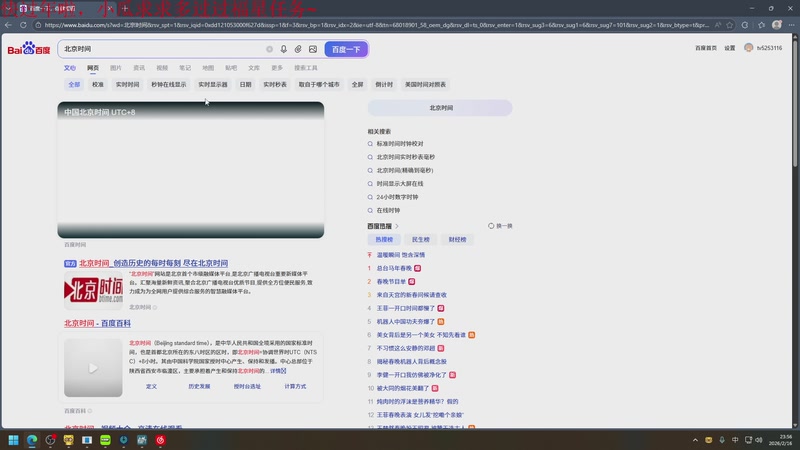Select the 日期 filter chip

click(245, 85)
